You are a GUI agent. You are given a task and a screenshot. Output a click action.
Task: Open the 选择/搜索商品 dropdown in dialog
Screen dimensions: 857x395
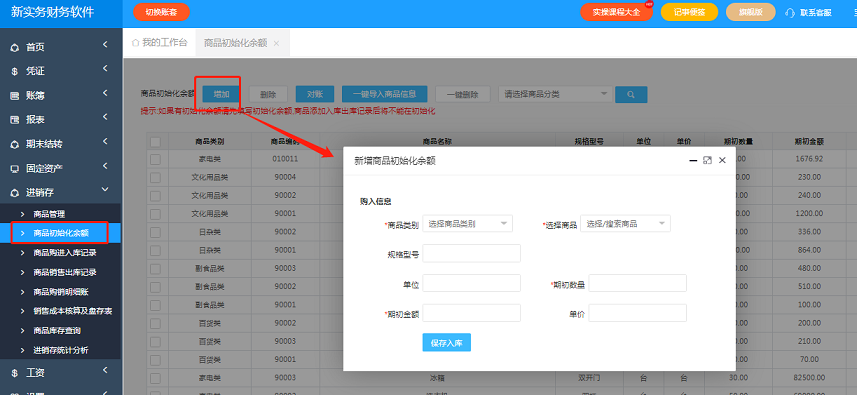[625, 223]
